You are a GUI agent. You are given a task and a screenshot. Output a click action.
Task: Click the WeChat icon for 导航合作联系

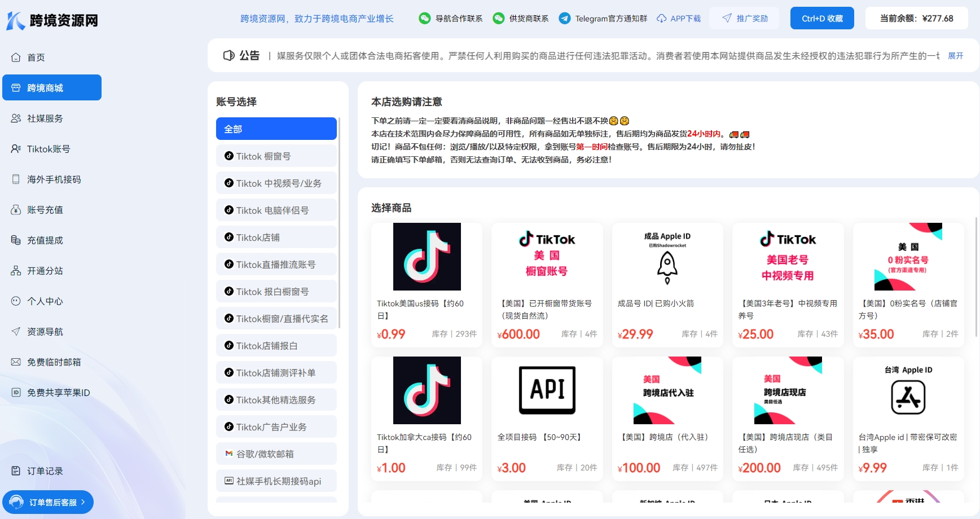[x=424, y=18]
